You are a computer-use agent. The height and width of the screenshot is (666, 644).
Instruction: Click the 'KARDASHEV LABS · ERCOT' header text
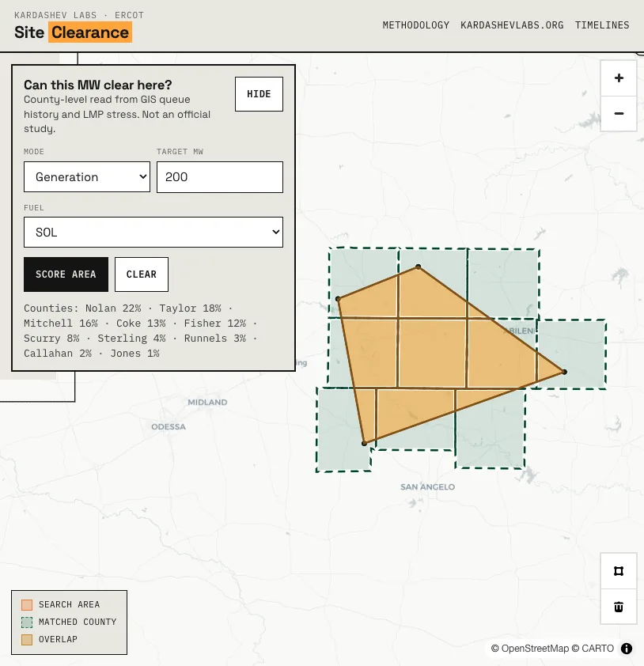pos(79,15)
